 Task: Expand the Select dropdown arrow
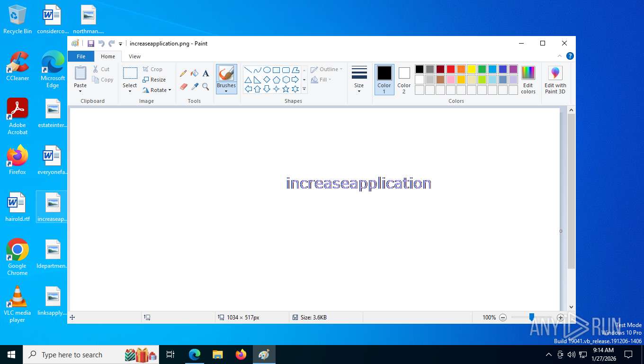(x=130, y=91)
